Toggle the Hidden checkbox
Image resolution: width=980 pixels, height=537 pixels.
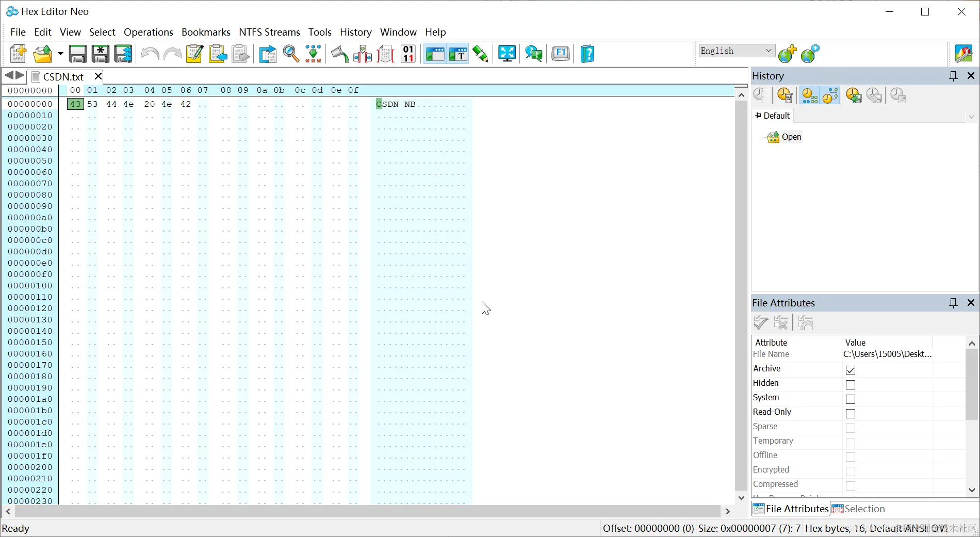[x=851, y=385]
